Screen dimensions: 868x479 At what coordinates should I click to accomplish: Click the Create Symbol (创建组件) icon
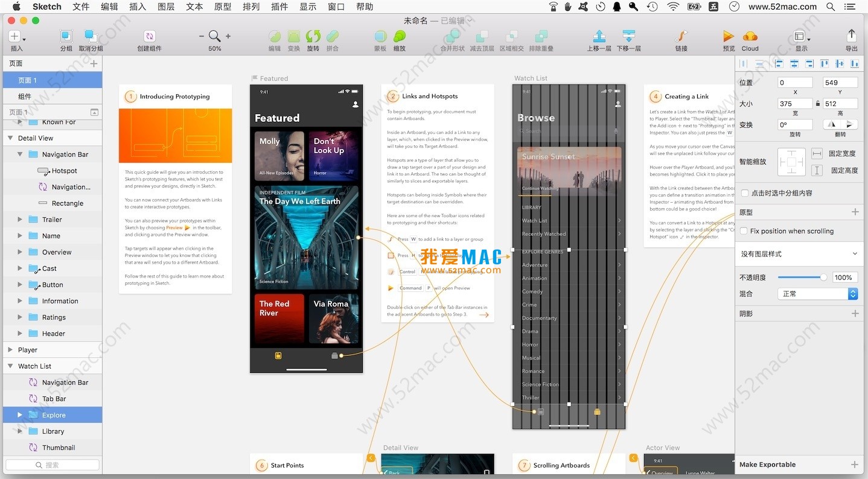point(150,37)
